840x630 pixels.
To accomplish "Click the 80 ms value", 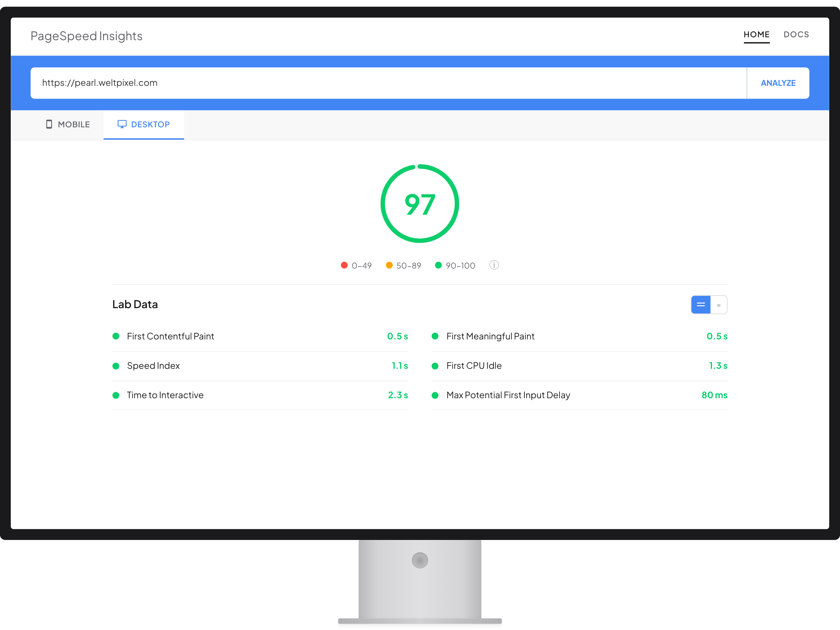I will (x=714, y=395).
